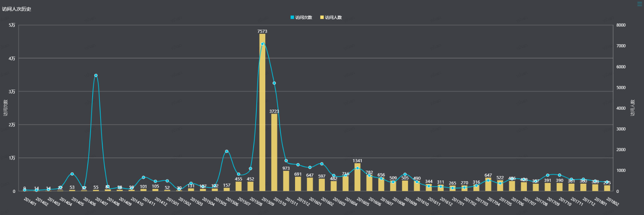Click the line point above 201405

pos(72,174)
